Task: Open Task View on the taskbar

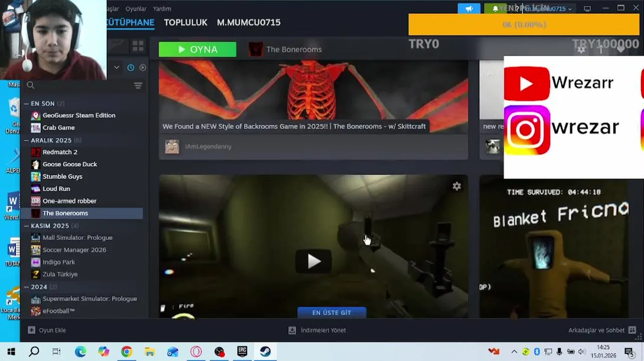Action: pyautogui.click(x=56, y=351)
